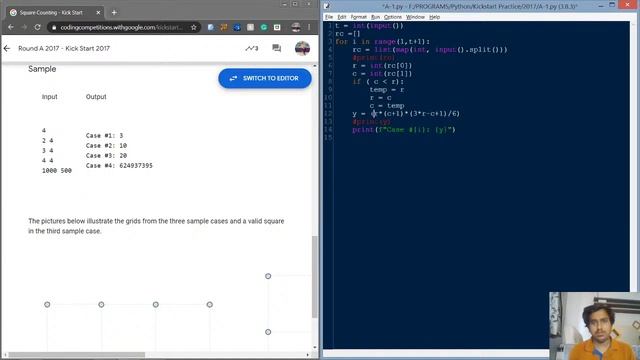This screenshot has width=640, height=360.
Task: Click the print Case f-string line
Action: click(x=404, y=130)
